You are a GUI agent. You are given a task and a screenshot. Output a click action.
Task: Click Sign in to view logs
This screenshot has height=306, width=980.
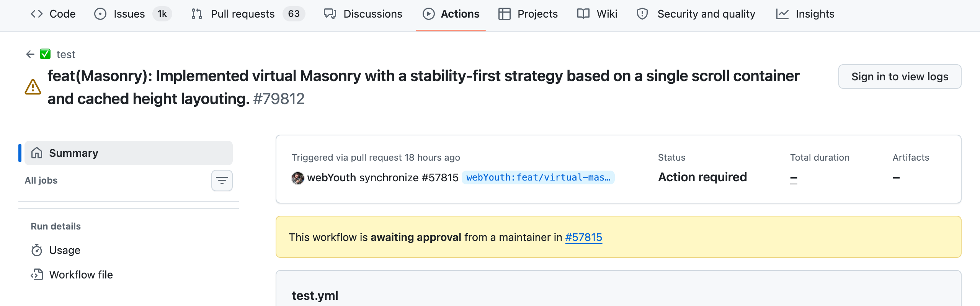(900, 76)
